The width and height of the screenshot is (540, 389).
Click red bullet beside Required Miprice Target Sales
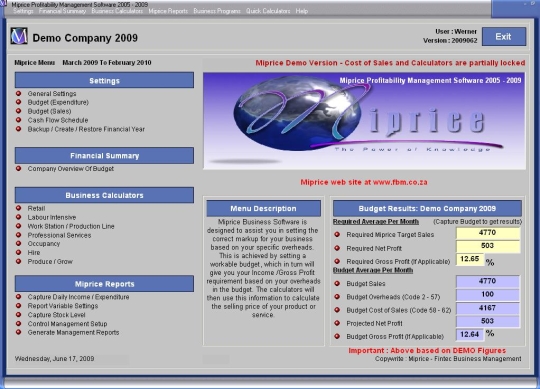click(x=337, y=234)
